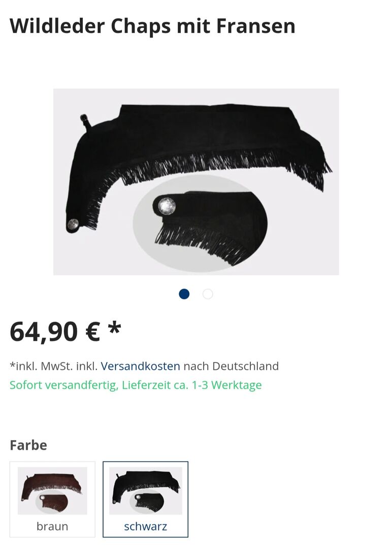Image resolution: width=392 pixels, height=549 pixels.
Task: Click the 'nach Deutschland' shipping text
Action: coord(231,366)
